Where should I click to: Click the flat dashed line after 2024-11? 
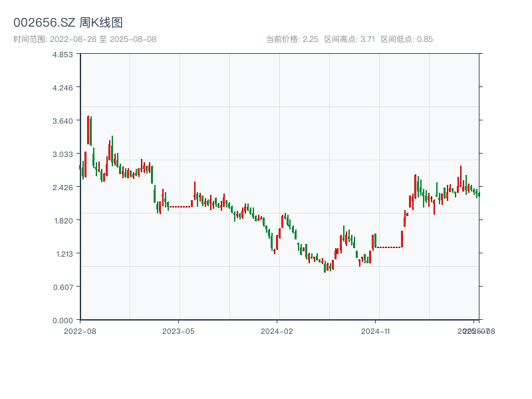388,247
